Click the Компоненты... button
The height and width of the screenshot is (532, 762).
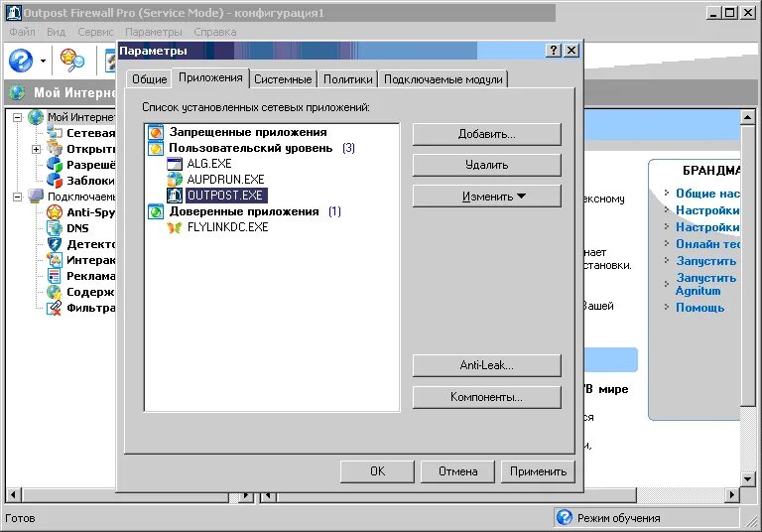pos(487,397)
